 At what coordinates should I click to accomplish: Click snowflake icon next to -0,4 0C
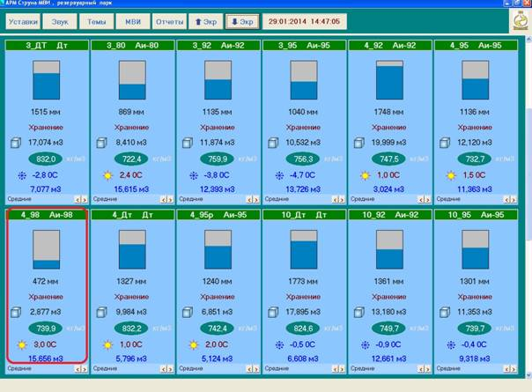451,344
